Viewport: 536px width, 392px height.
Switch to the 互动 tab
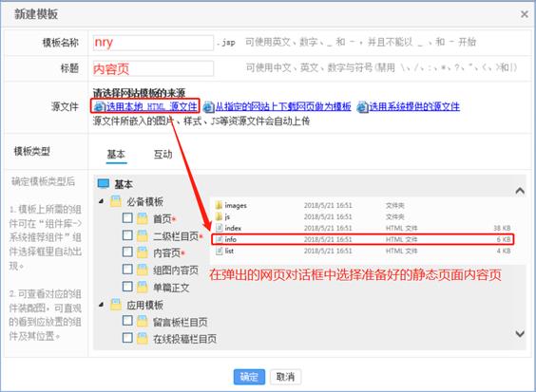click(x=163, y=155)
